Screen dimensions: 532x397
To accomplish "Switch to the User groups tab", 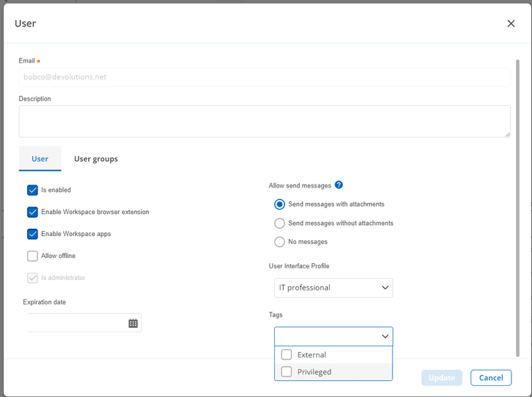I will coord(96,159).
